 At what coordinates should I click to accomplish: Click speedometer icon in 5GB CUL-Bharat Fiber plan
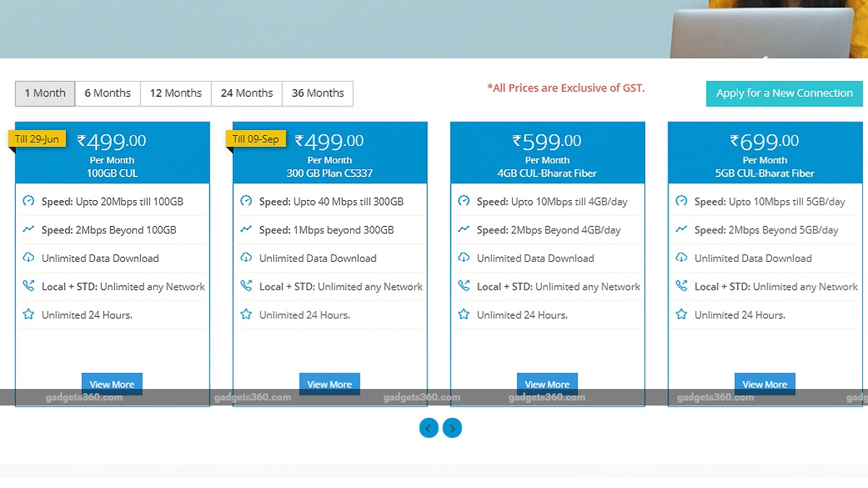click(681, 201)
